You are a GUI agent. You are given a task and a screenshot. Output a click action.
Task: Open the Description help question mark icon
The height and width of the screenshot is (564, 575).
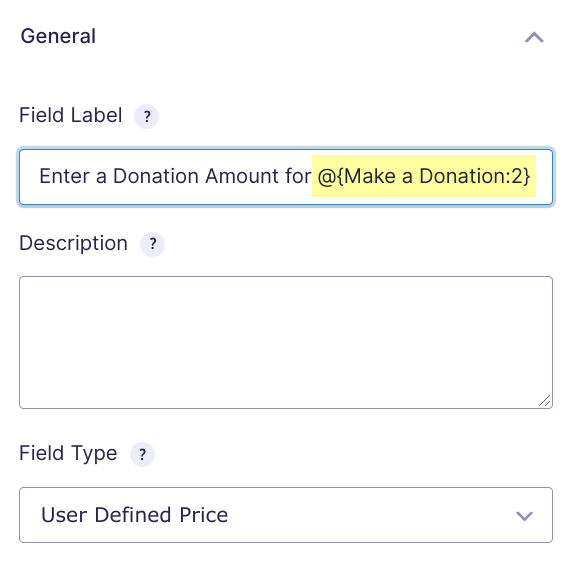(x=153, y=244)
